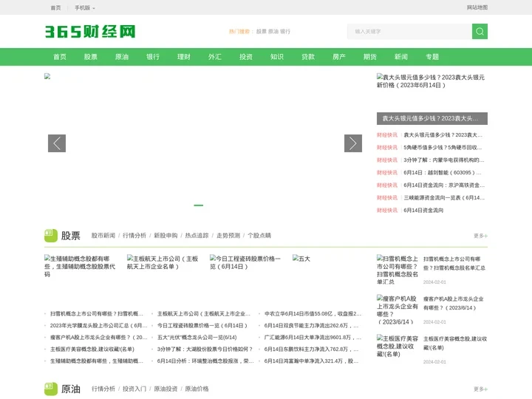532x399 pixels.
Task: Click the 365财经网 logo
Action: [90, 32]
